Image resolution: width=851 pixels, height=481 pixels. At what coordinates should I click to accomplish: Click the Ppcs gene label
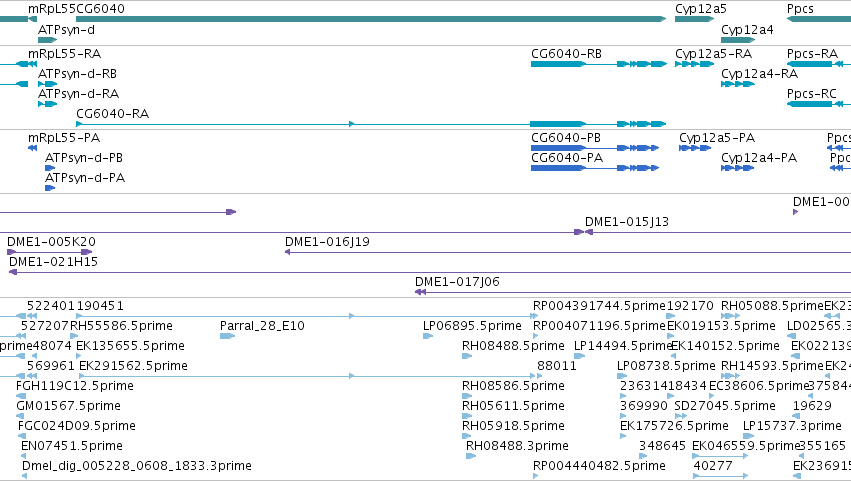800,9
